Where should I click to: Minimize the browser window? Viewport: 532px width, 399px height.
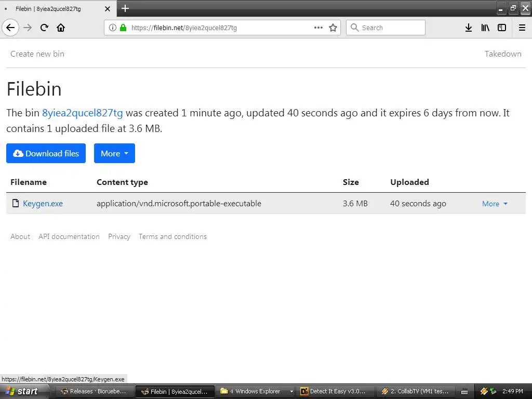pos(501,8)
